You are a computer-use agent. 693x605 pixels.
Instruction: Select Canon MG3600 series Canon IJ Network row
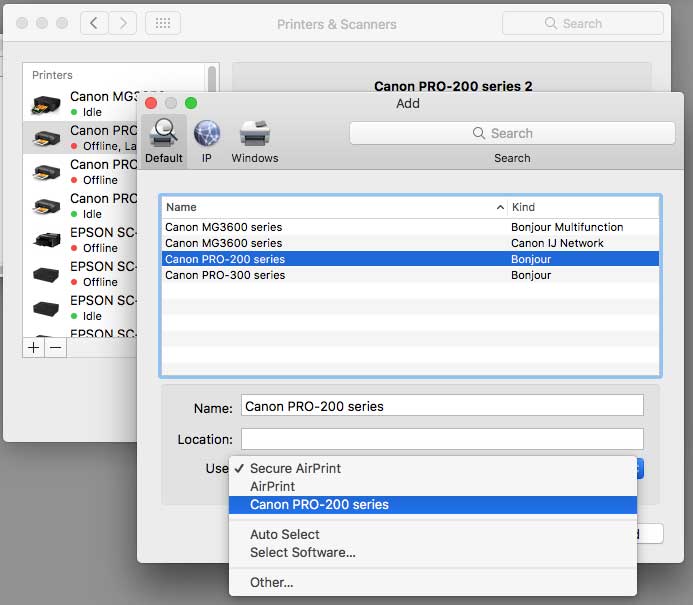click(410, 243)
